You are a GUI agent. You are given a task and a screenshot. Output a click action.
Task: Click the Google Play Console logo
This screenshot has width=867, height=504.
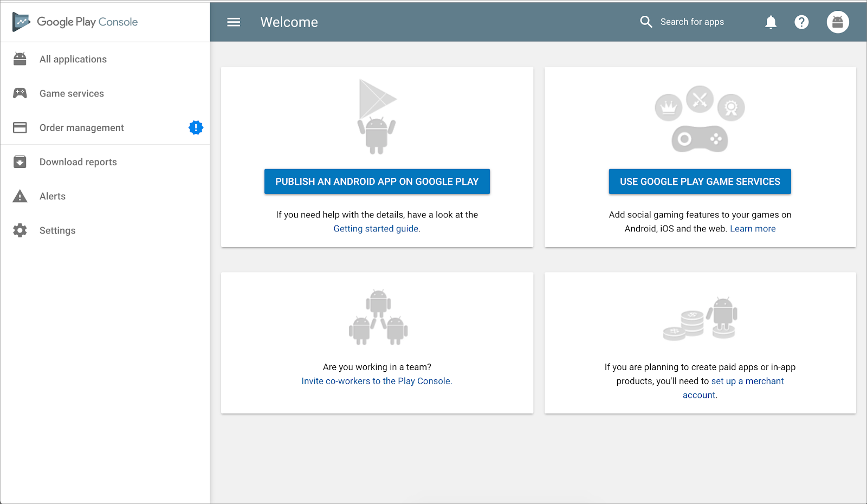click(75, 22)
